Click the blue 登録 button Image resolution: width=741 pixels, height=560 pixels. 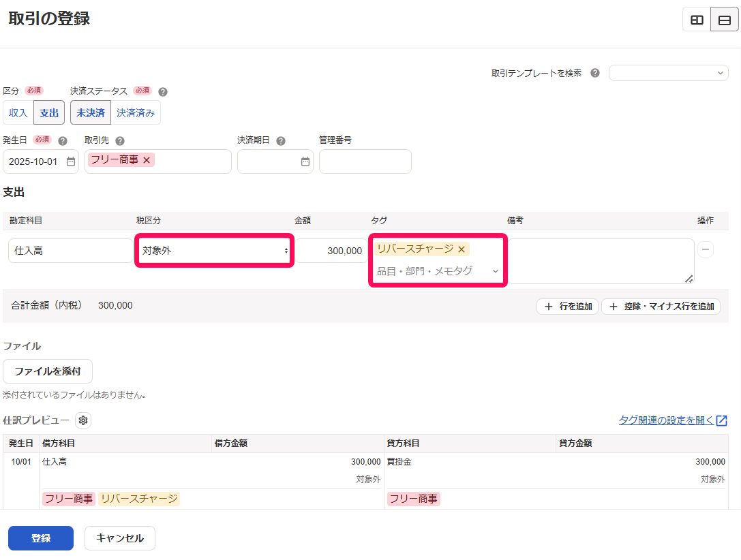click(x=41, y=538)
